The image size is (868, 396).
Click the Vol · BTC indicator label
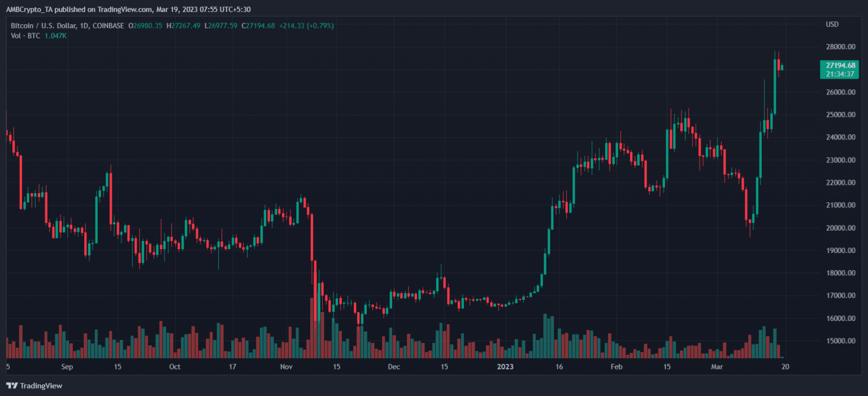(25, 35)
